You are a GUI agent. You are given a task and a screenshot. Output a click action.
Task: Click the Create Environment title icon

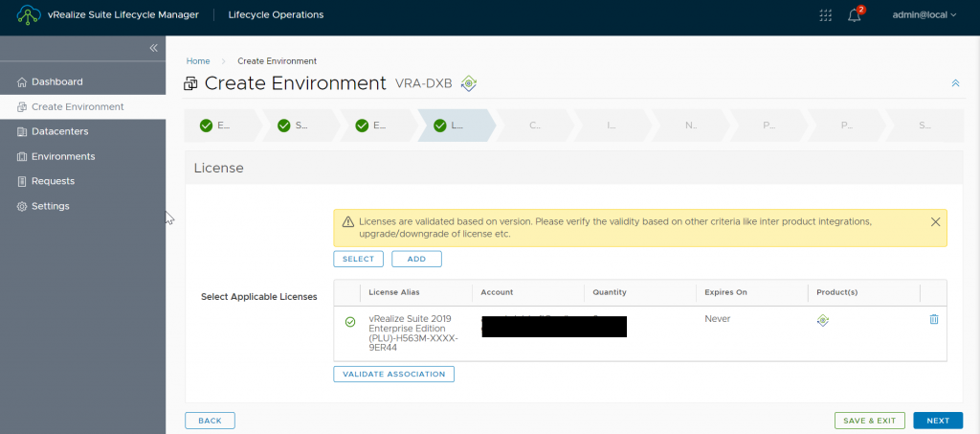click(190, 83)
